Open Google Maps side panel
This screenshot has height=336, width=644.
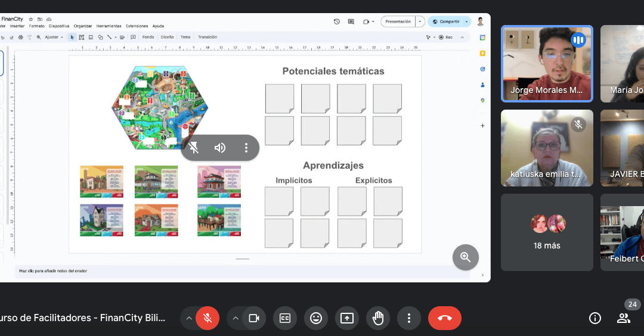click(x=482, y=101)
